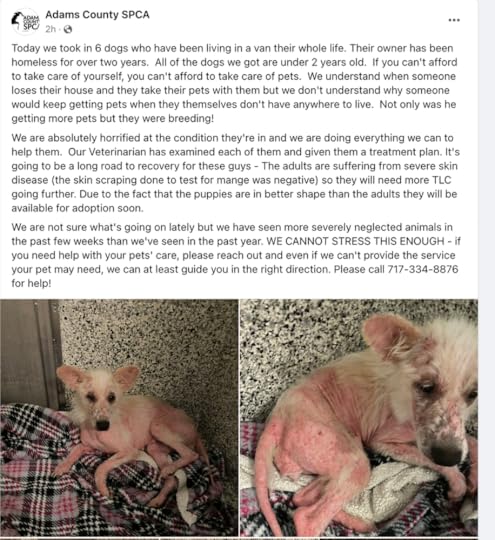495x540 pixels.
Task: Click the phone number 717-334-8876
Action: click(423, 269)
